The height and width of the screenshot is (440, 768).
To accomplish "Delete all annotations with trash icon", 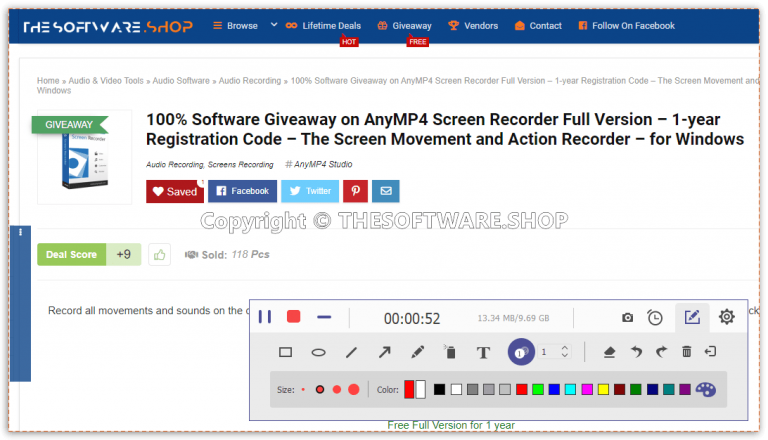I will (x=687, y=351).
